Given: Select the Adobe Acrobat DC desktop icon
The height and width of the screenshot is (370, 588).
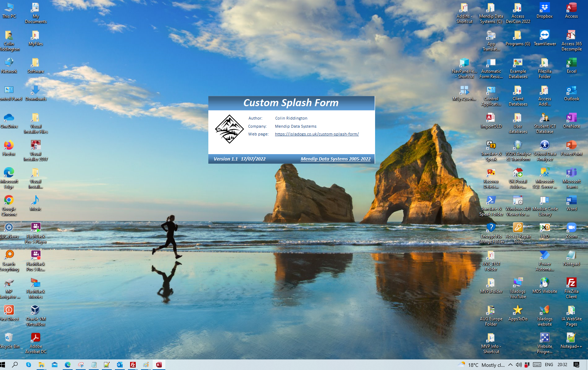Looking at the screenshot, I should click(x=36, y=343).
